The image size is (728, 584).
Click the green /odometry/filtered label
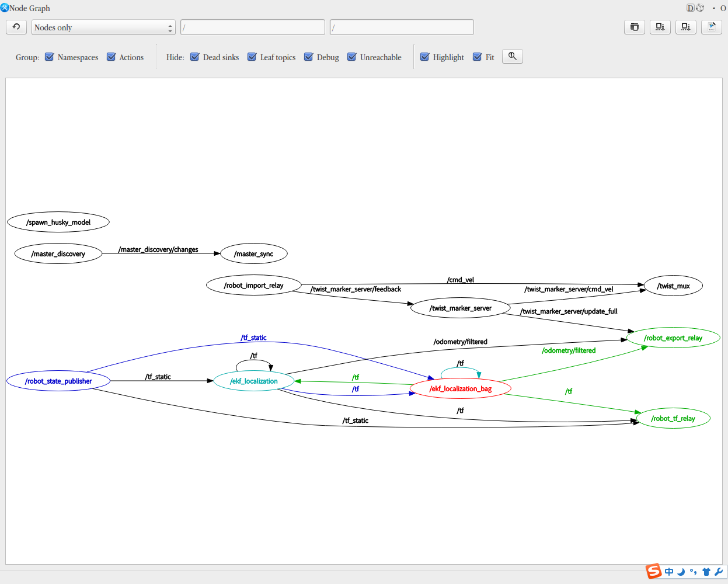[x=569, y=350]
